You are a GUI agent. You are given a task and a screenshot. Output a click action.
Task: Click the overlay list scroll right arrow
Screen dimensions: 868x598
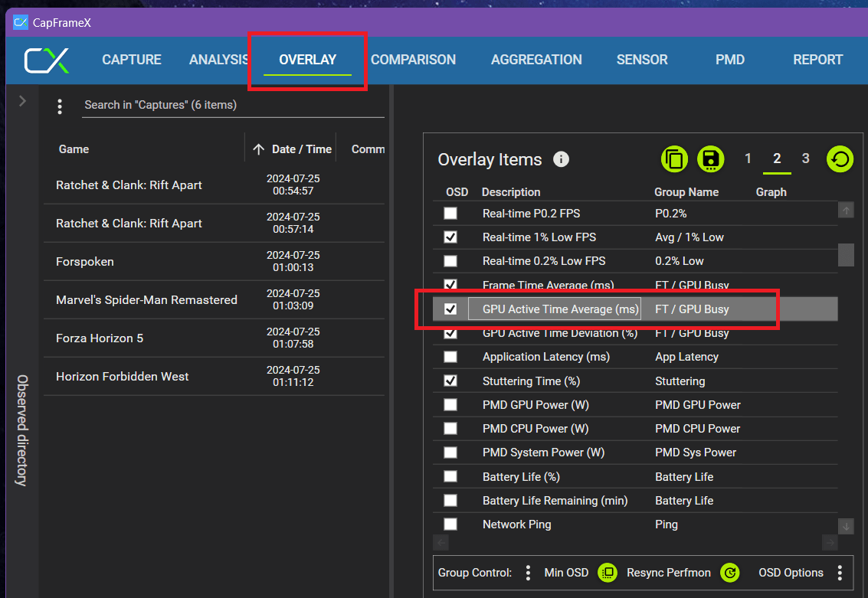830,543
